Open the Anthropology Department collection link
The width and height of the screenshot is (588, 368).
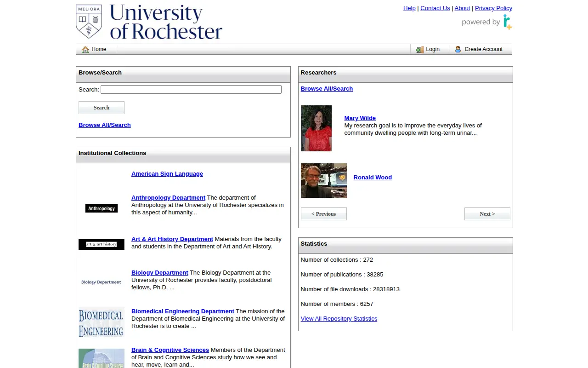(168, 198)
